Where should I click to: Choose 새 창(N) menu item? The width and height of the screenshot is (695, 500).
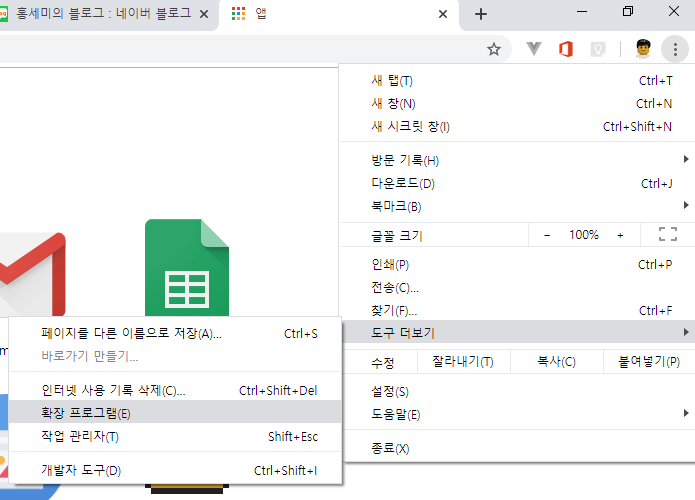tap(517, 104)
